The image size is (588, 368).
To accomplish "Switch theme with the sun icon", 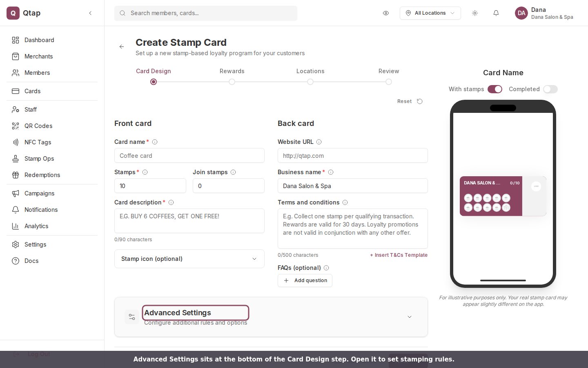I will (x=475, y=13).
